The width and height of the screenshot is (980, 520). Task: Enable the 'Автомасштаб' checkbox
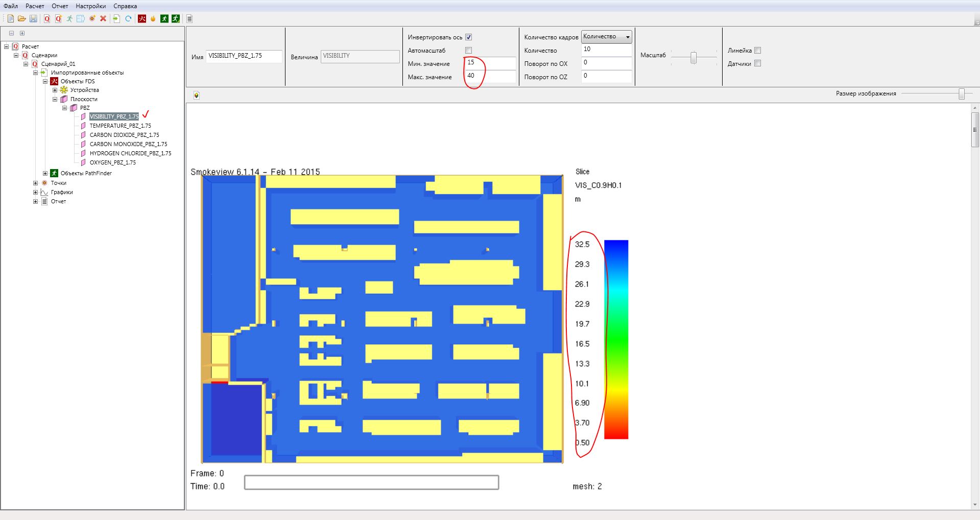pyautogui.click(x=468, y=51)
